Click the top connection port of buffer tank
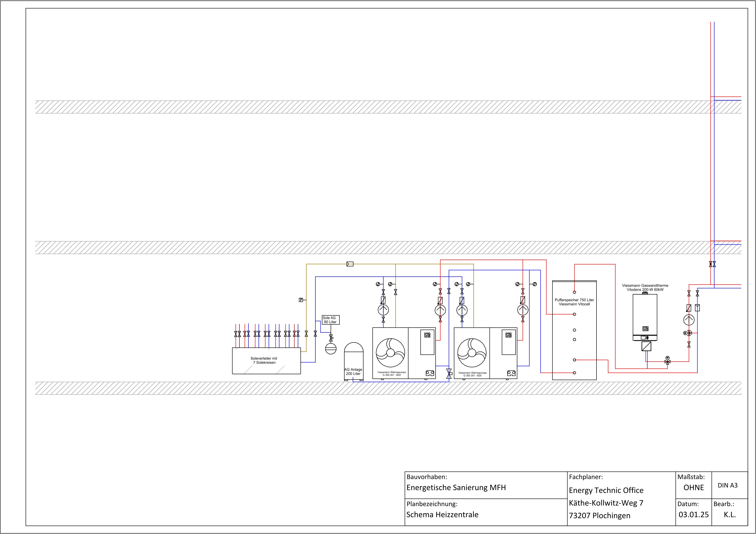The height and width of the screenshot is (534, 756). pyautogui.click(x=575, y=292)
